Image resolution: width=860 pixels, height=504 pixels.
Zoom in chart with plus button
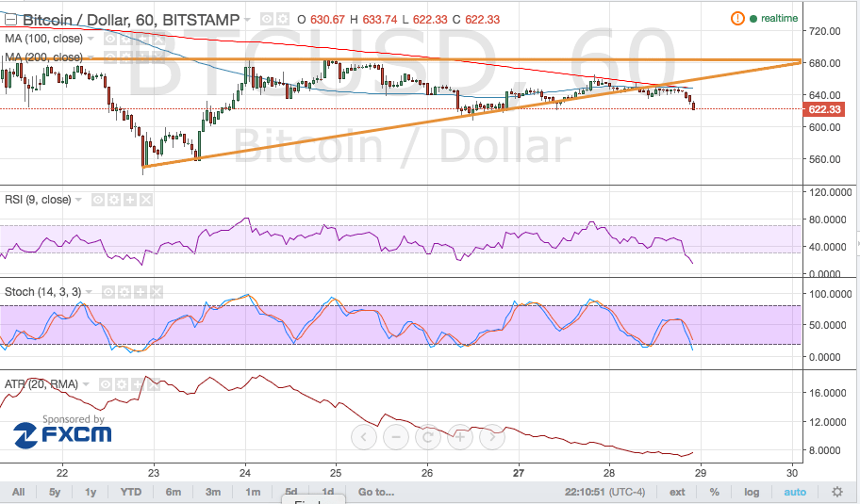[x=460, y=437]
